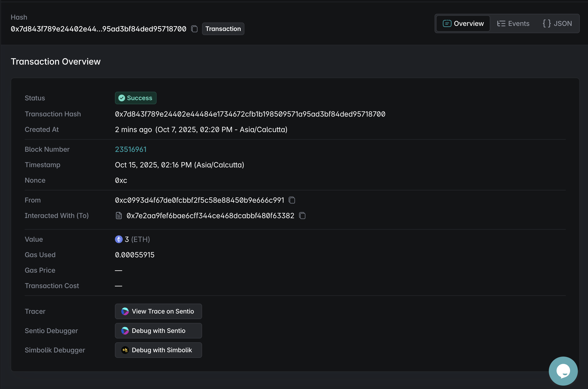Click the Success checkmark icon
The image size is (588, 389).
121,98
